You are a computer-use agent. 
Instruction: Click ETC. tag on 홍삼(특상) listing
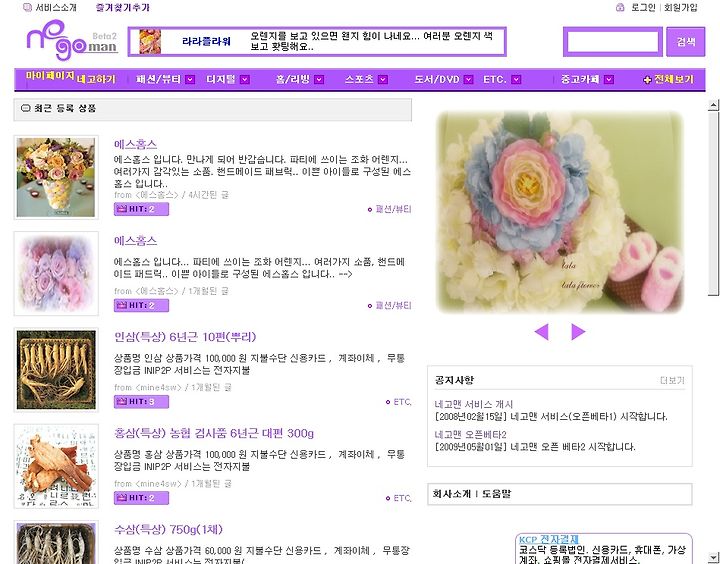tap(402, 498)
